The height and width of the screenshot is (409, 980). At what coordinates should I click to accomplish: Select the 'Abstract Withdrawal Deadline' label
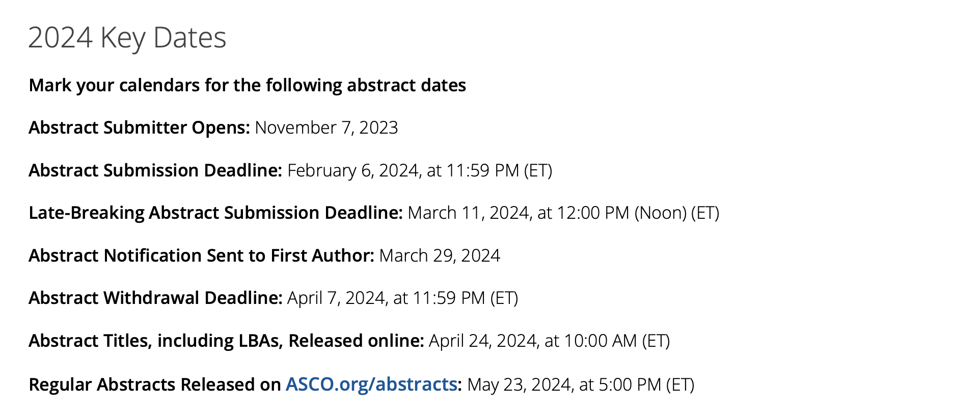click(x=156, y=298)
